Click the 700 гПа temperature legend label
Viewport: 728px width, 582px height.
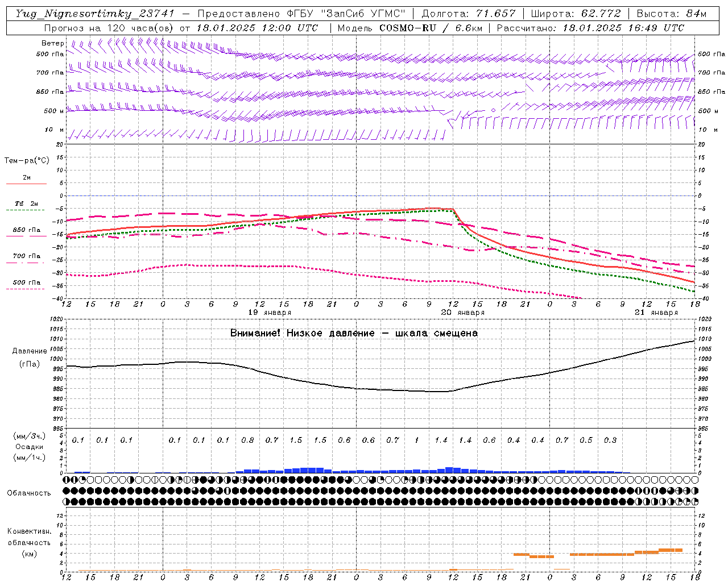click(27, 256)
